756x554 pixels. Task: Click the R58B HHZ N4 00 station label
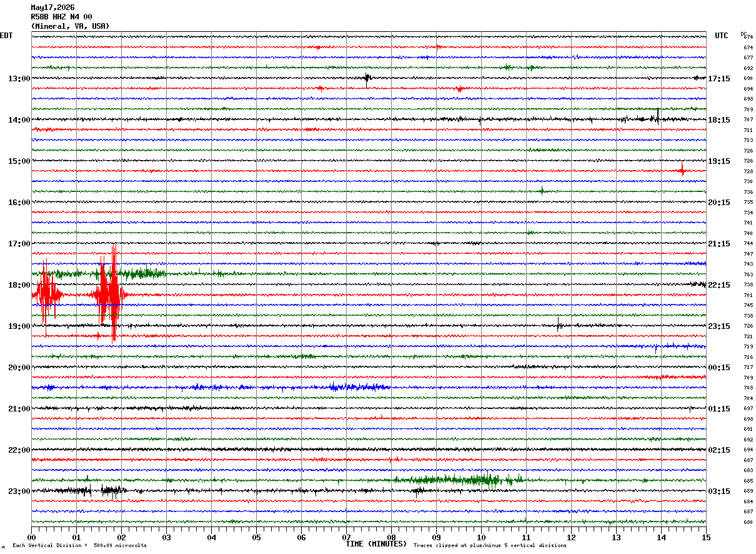tap(61, 17)
